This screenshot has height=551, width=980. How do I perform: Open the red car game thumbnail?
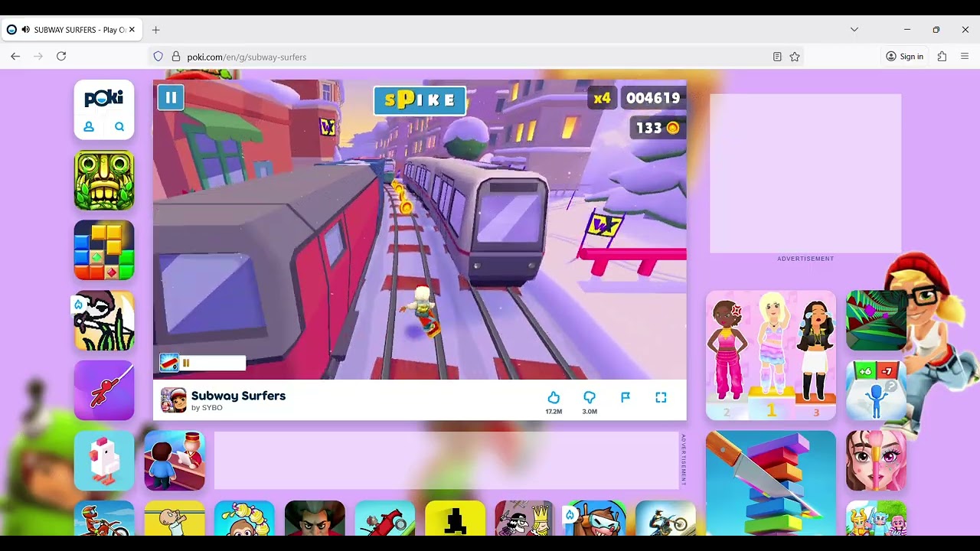(385, 519)
